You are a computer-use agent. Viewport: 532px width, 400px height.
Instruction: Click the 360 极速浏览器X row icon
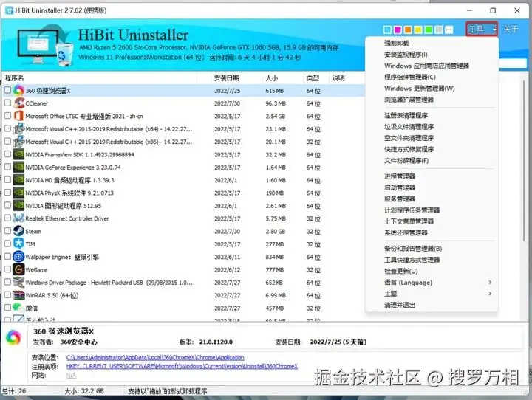(18, 91)
